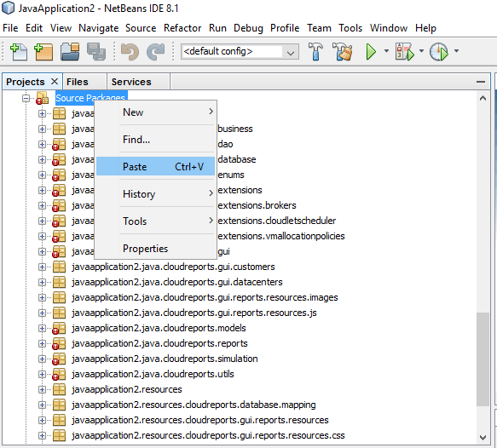This screenshot has height=448, width=497.
Task: Open the History submenu in context menu
Action: (155, 193)
